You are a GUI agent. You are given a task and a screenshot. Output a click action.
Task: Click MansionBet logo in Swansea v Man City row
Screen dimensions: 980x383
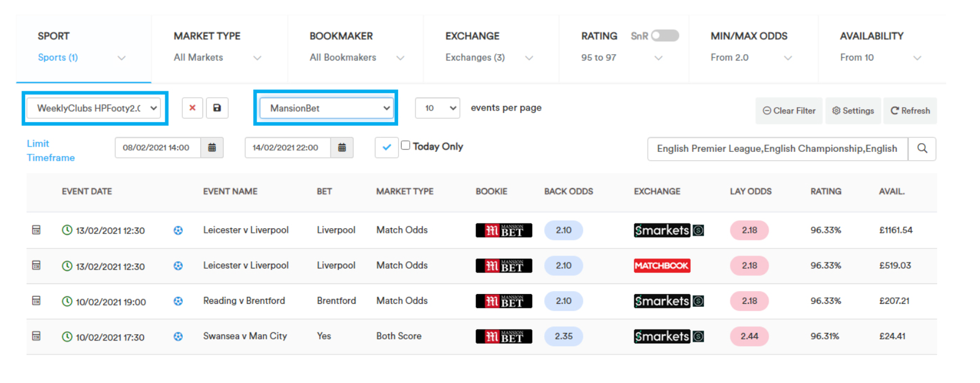[504, 336]
